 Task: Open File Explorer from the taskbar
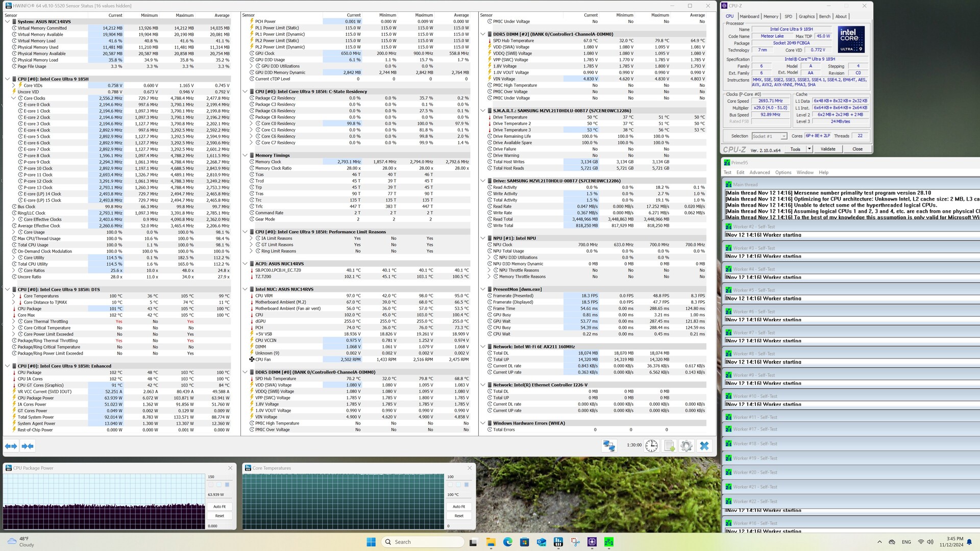pos(491,542)
